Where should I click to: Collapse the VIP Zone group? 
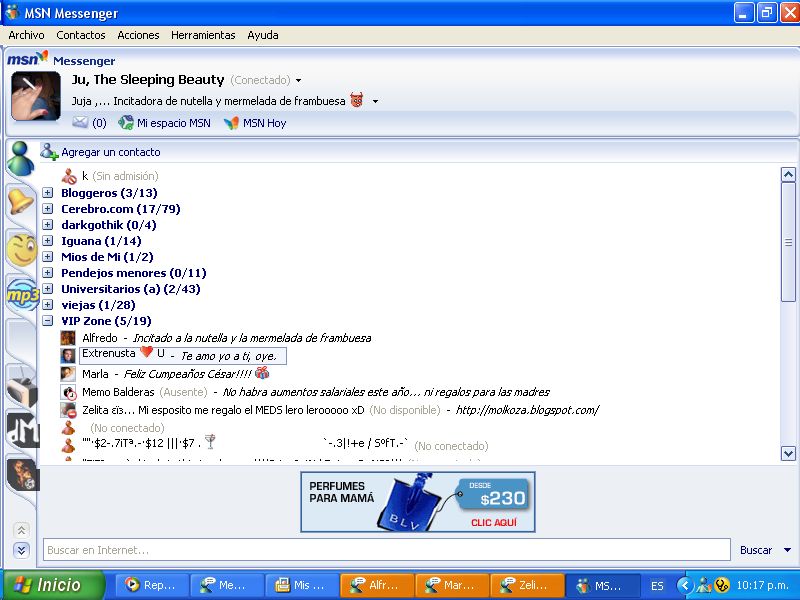coord(47,321)
